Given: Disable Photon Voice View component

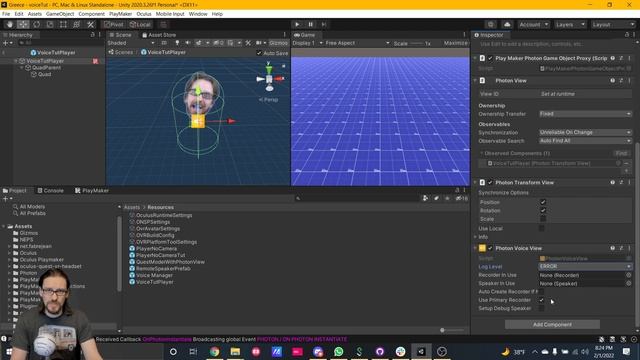Looking at the screenshot, I should (490, 248).
